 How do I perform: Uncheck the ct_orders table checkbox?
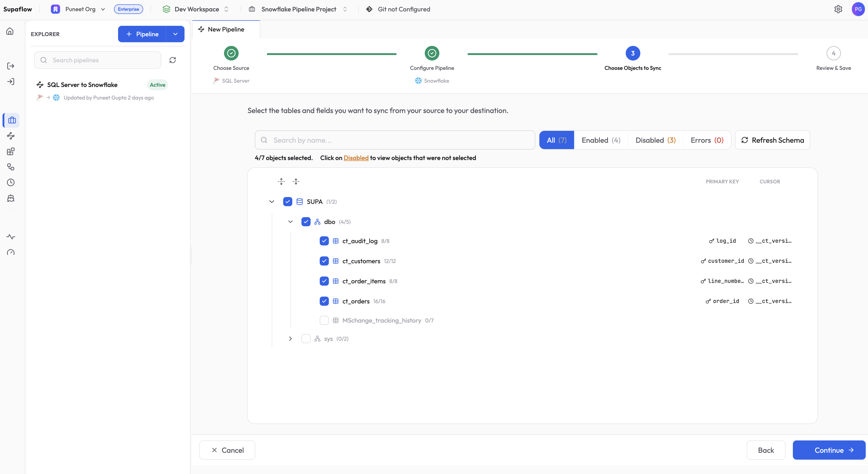pyautogui.click(x=324, y=301)
